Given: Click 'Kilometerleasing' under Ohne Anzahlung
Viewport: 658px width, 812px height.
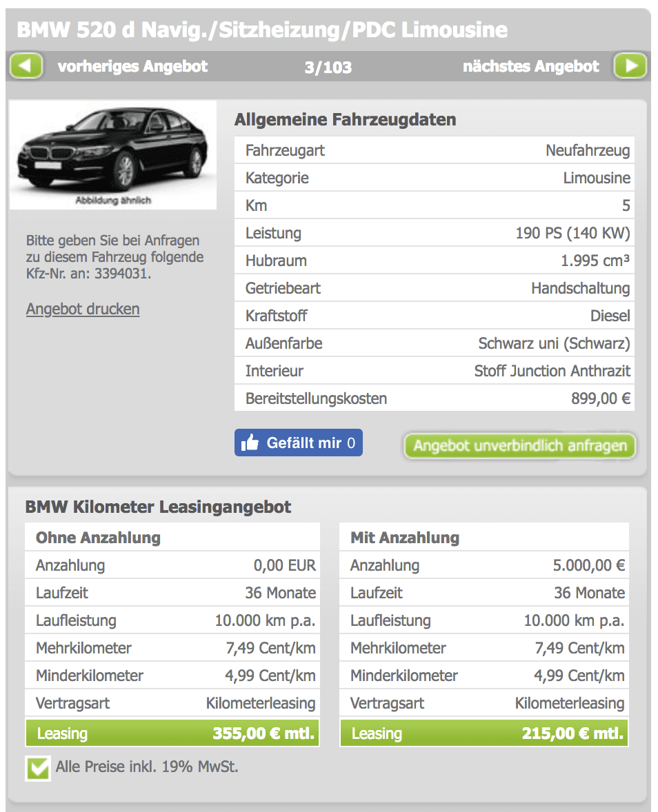Looking at the screenshot, I should pos(261,703).
